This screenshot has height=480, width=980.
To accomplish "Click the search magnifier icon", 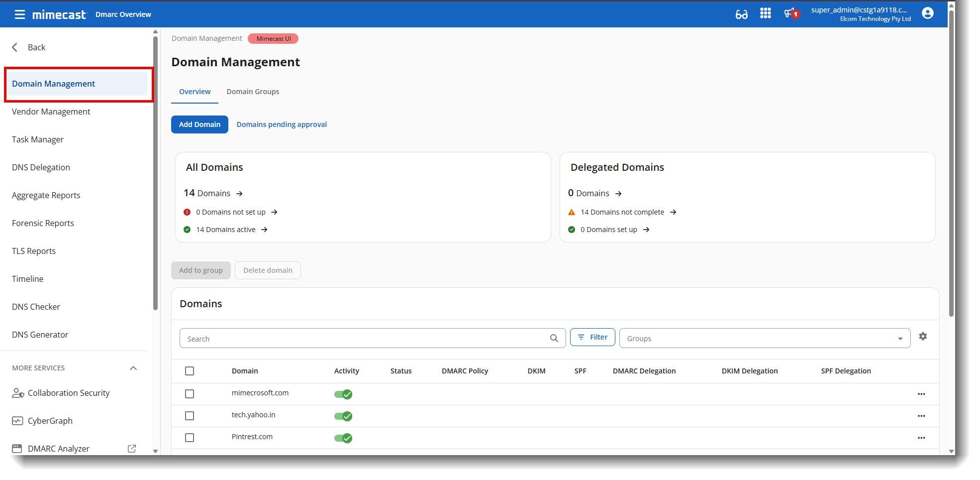I will pyautogui.click(x=554, y=339).
